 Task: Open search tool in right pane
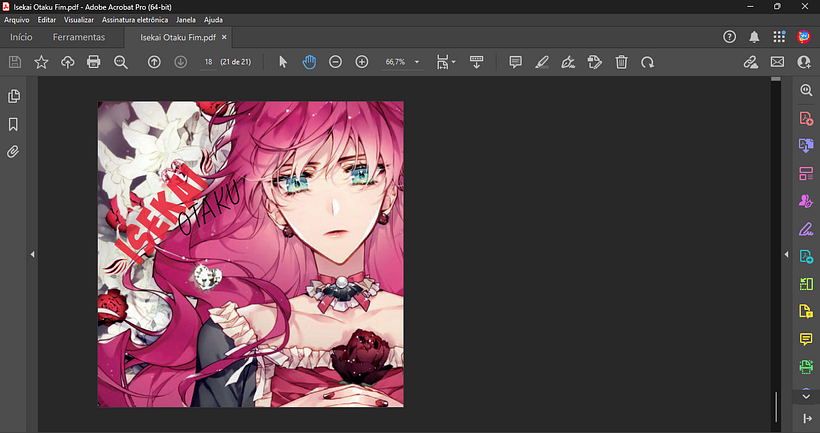coord(806,90)
